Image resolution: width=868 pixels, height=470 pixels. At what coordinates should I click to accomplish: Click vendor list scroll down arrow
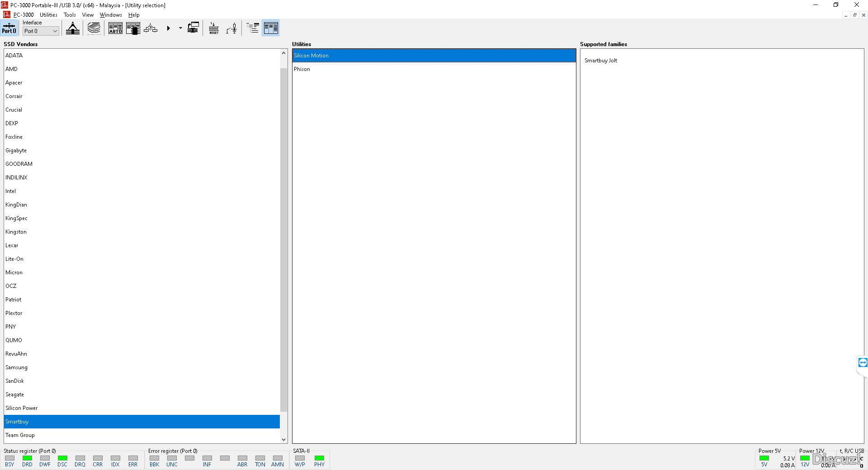pyautogui.click(x=284, y=439)
